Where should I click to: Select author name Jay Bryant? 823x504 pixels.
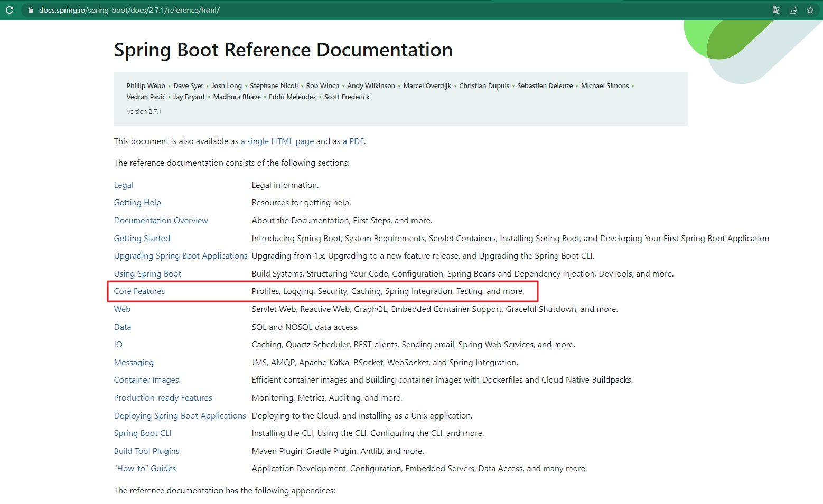189,97
